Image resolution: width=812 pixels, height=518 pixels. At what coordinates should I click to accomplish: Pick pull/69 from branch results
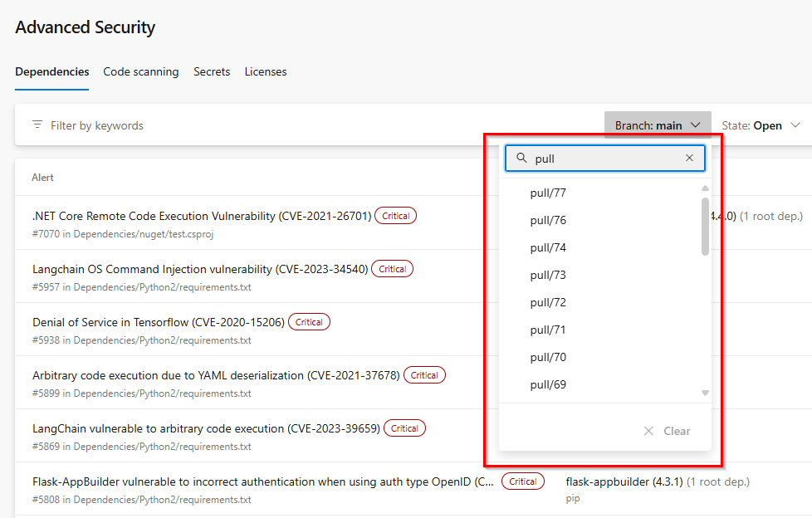[548, 384]
